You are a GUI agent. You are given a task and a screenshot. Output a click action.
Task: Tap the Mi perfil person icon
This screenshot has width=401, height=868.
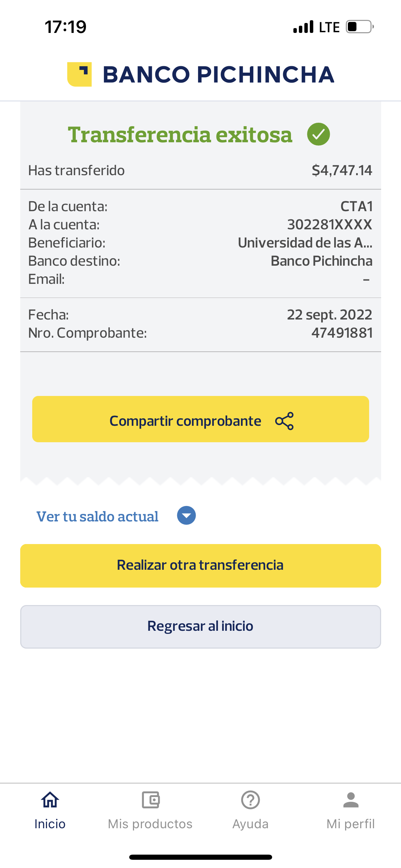[351, 800]
